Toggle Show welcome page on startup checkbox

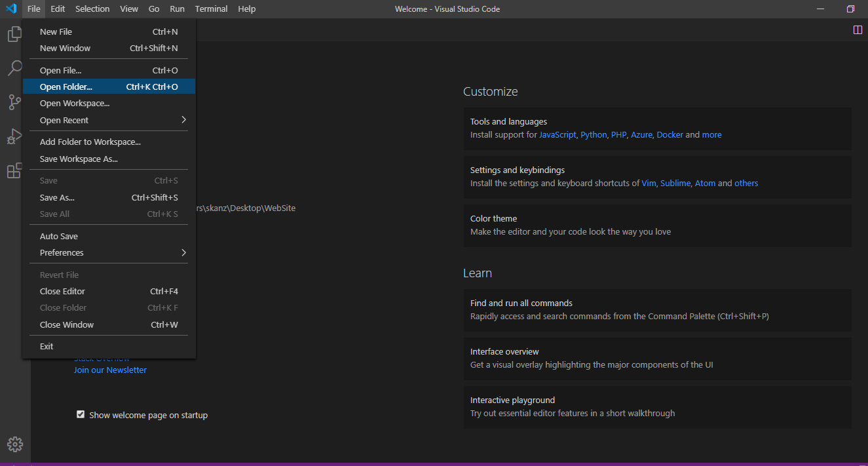(x=81, y=414)
